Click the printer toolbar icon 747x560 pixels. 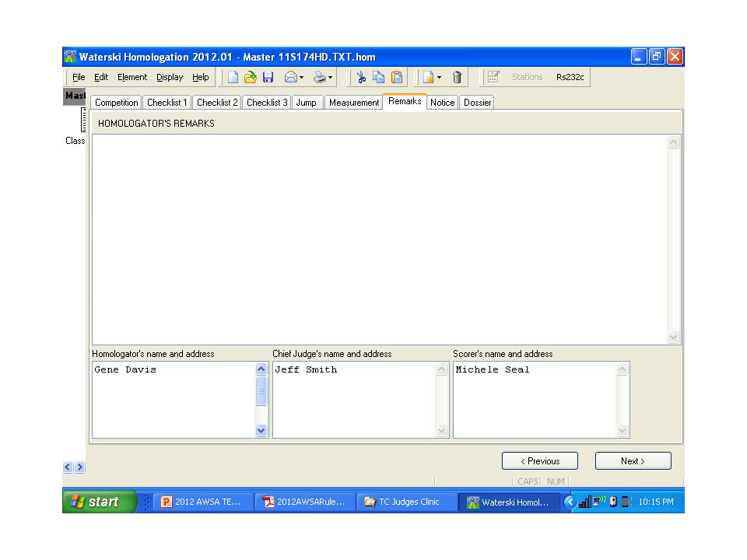pos(320,77)
